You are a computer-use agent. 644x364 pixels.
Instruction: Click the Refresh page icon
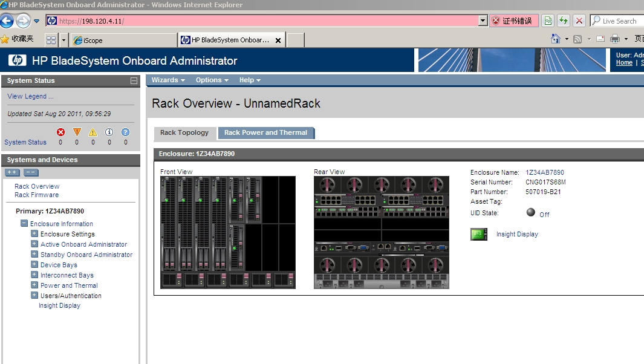(564, 21)
